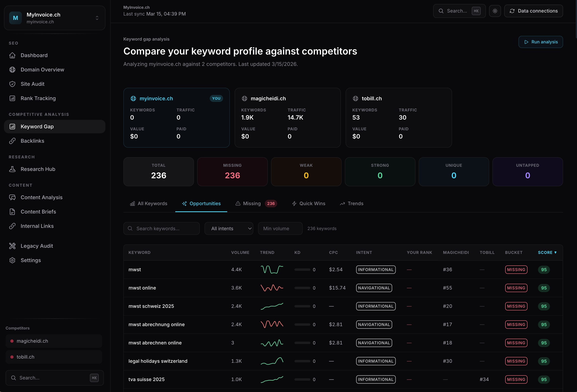Click the Dashboard home icon
This screenshot has width=577, height=392.
click(x=12, y=55)
